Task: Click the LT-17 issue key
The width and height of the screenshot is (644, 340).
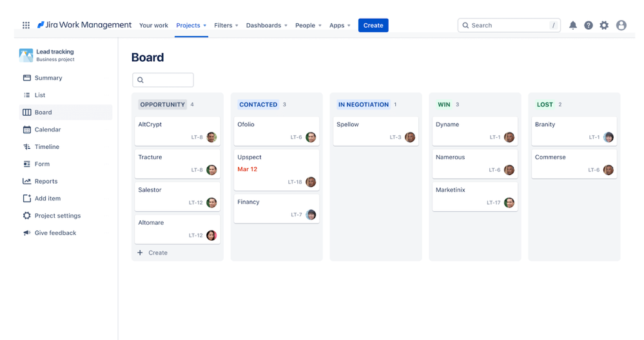Action: 493,203
